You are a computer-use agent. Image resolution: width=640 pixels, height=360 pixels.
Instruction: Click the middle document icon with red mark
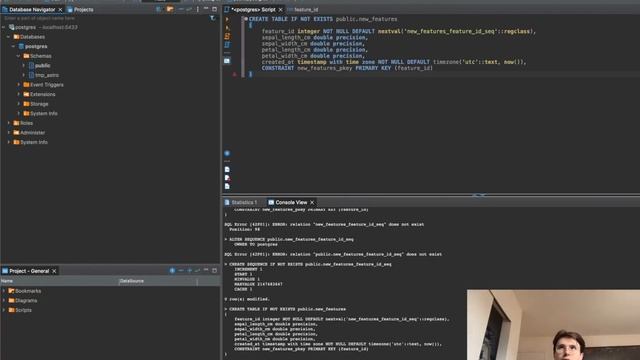(x=227, y=178)
